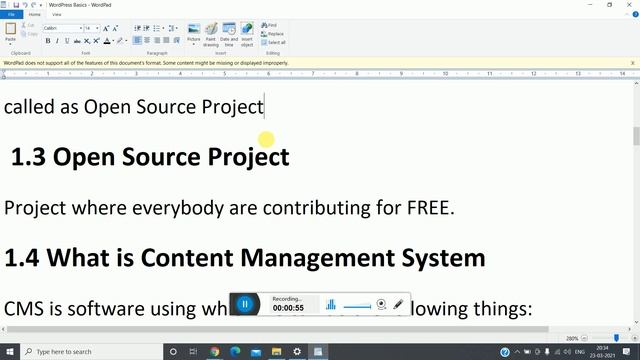640x360 pixels.
Task: Click the Paragraph settings icon
Action: coord(177,40)
